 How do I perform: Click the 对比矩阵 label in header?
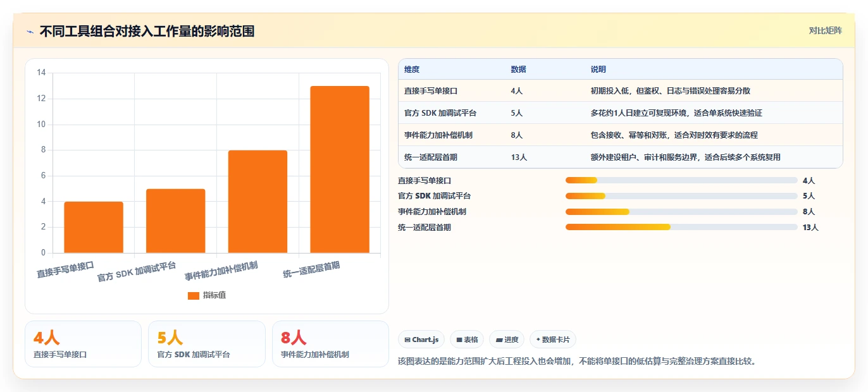[825, 30]
